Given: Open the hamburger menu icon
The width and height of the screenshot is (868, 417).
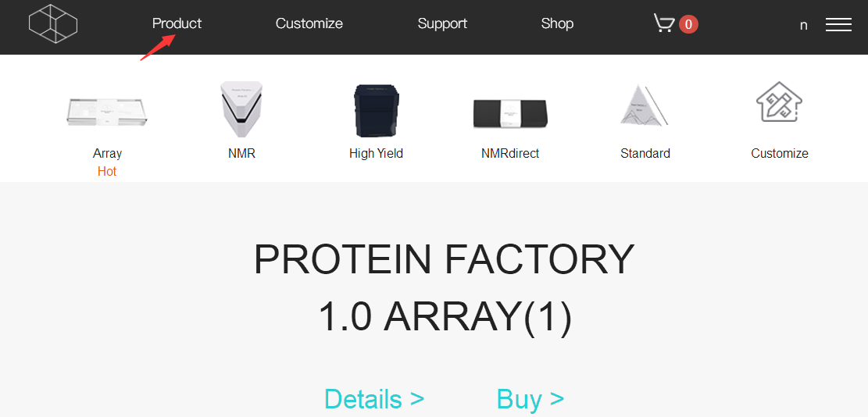Looking at the screenshot, I should point(838,24).
